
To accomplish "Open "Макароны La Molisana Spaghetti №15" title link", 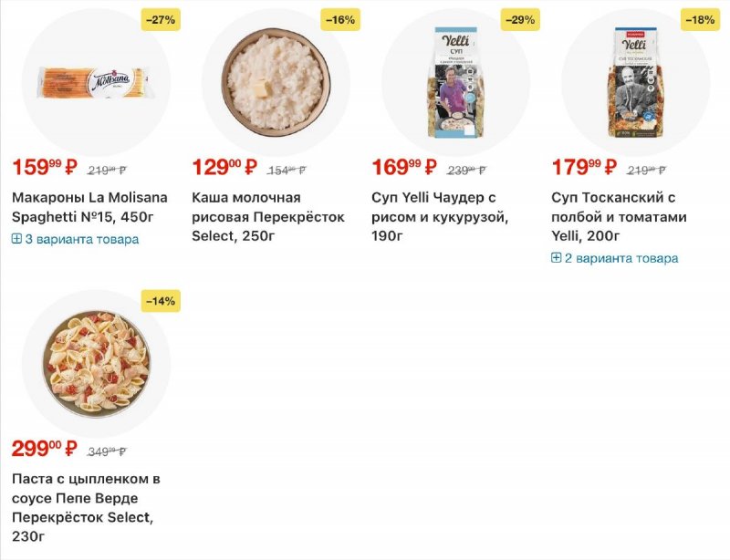I will (89, 207).
